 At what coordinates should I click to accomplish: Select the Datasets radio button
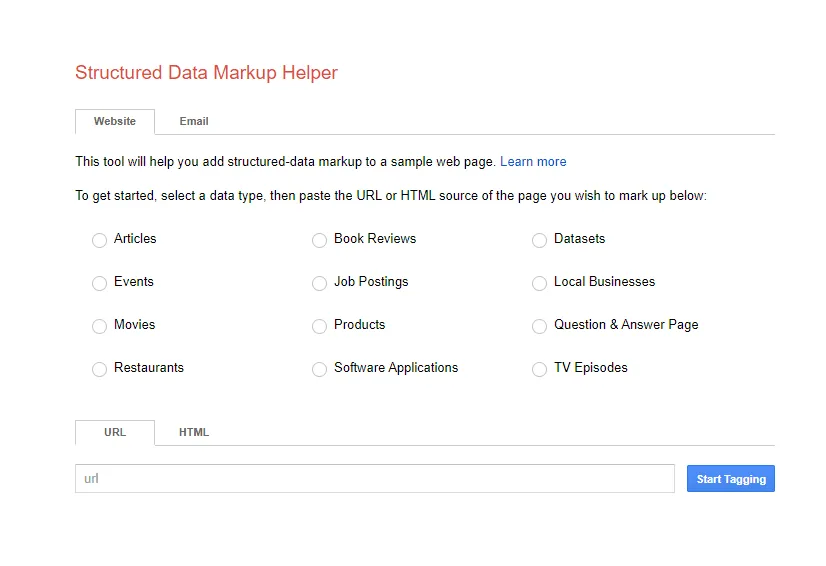click(x=539, y=240)
